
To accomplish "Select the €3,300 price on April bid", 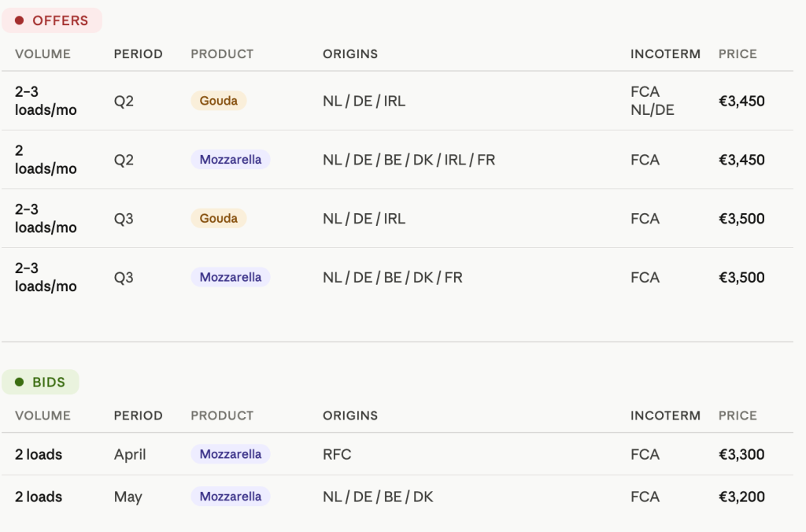I will (x=741, y=454).
